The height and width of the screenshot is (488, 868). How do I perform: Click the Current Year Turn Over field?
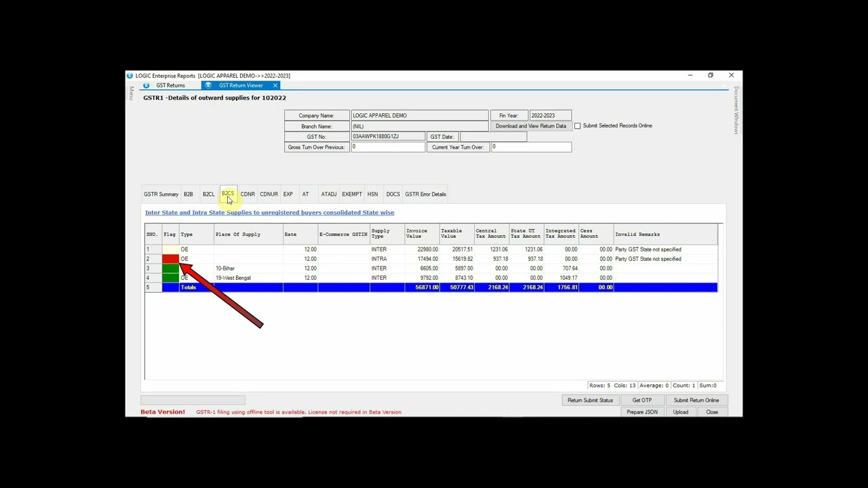coord(531,147)
